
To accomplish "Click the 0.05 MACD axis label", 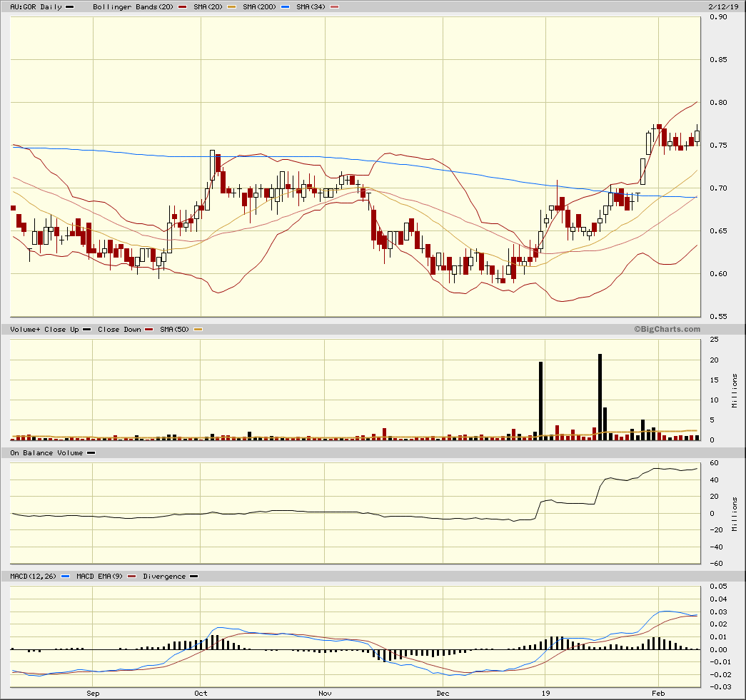I will tap(718, 587).
